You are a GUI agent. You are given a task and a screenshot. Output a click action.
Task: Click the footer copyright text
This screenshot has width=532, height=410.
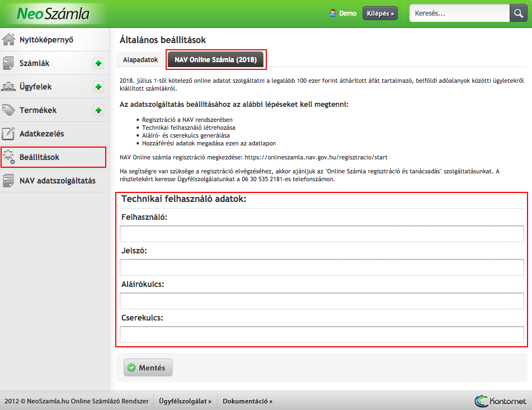[x=77, y=401]
